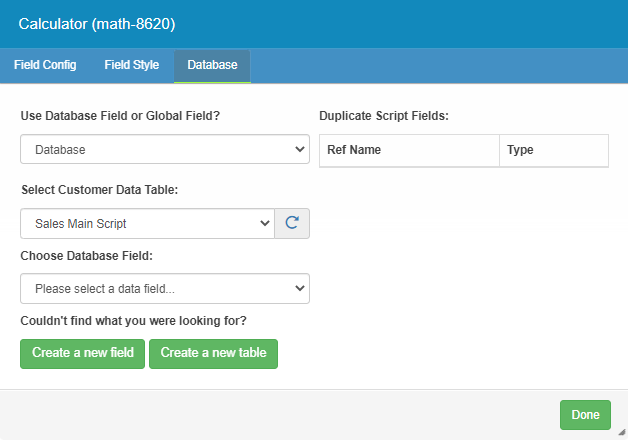628x440 pixels.
Task: Switch to the Field Config tab
Action: 45,65
